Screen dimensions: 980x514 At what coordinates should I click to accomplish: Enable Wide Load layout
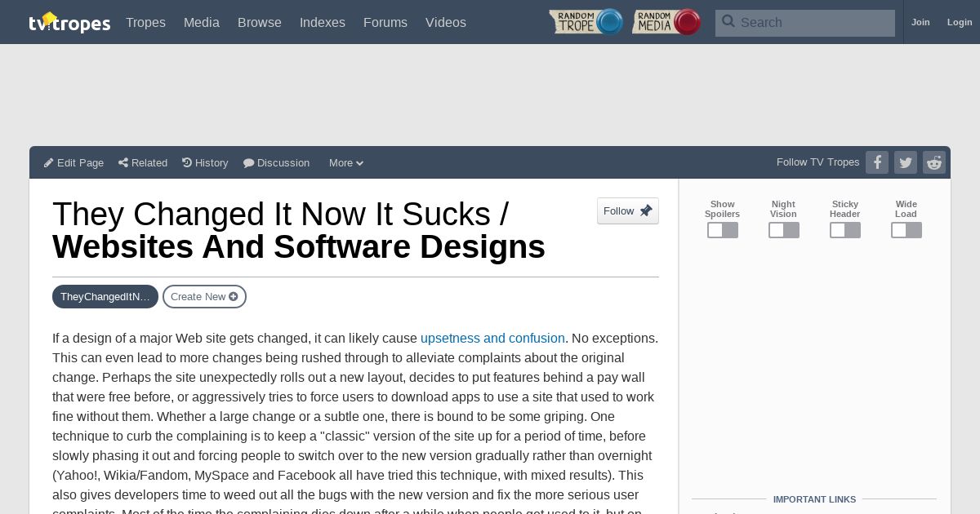click(x=906, y=230)
